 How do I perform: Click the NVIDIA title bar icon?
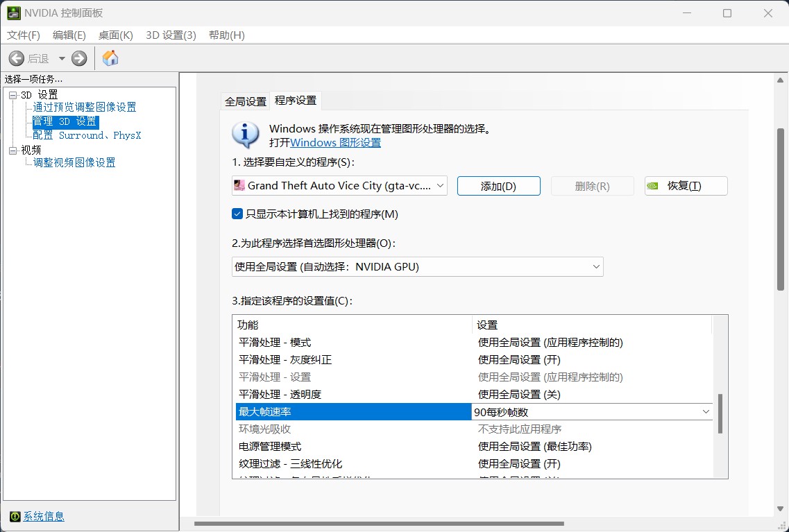pyautogui.click(x=14, y=13)
